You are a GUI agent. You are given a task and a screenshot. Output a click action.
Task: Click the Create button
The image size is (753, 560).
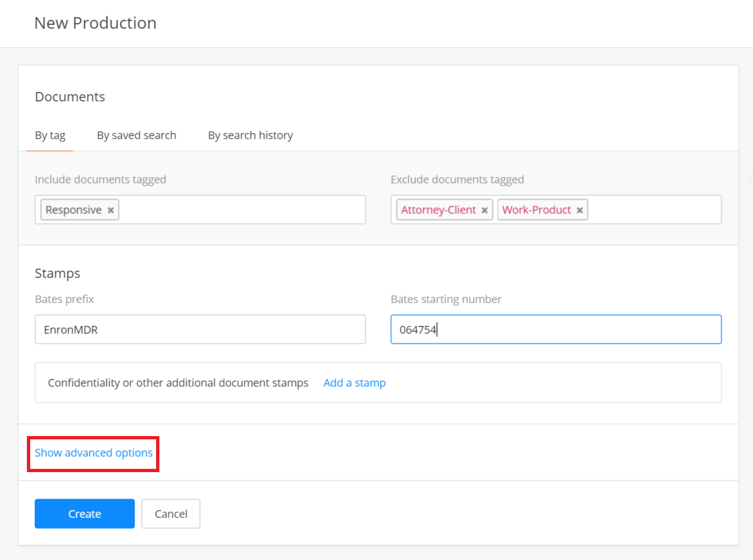[x=85, y=513]
